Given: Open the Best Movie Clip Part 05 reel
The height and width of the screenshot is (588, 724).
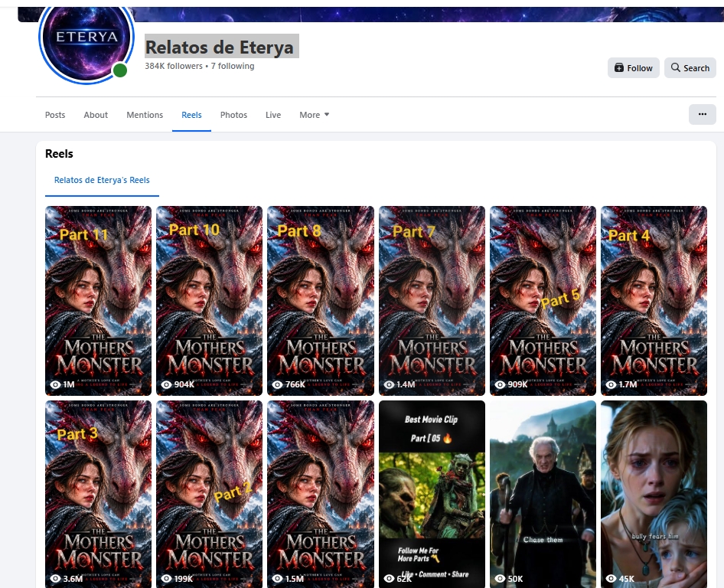Looking at the screenshot, I should point(432,495).
